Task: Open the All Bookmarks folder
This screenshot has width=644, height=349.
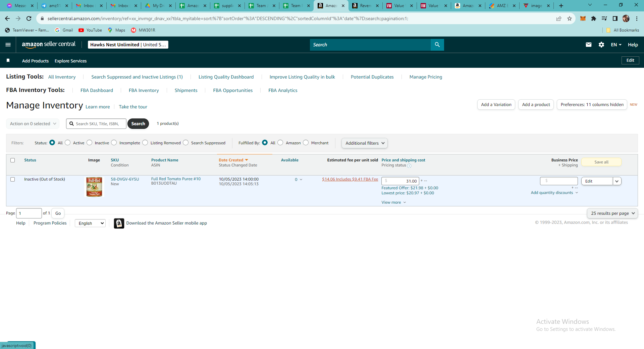Action: pyautogui.click(x=623, y=30)
